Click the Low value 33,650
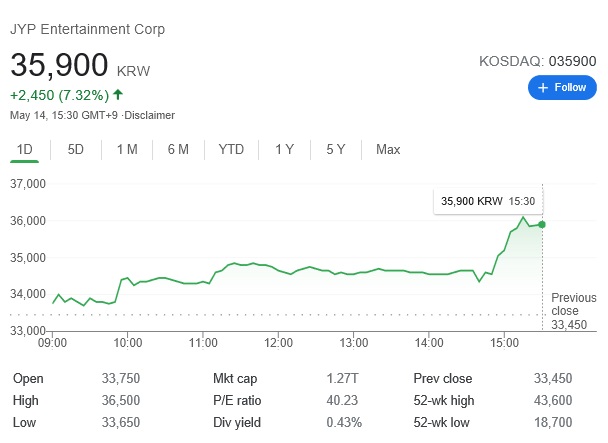608x443 pixels. (121, 422)
